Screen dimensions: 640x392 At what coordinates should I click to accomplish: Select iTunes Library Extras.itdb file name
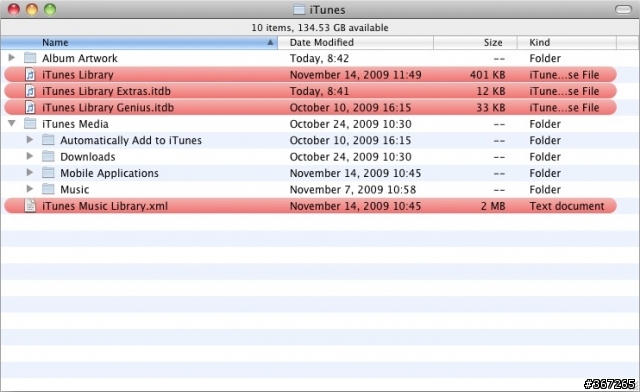click(107, 91)
